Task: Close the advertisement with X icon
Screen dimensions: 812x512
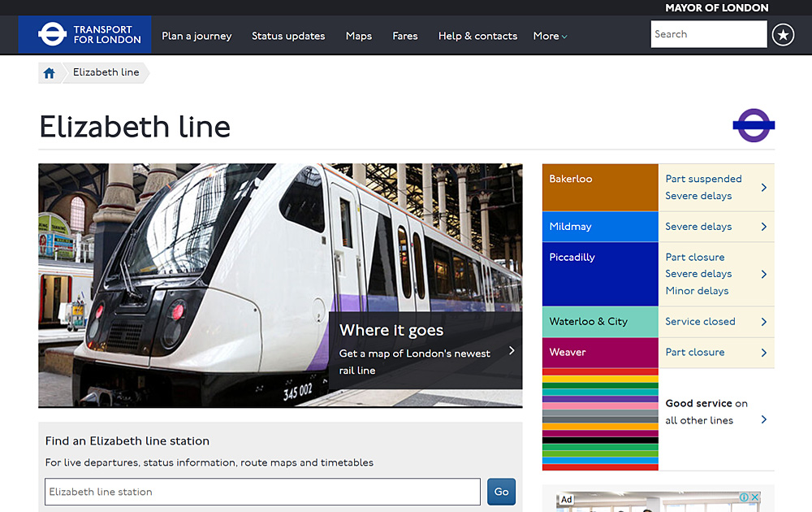Action: (x=754, y=497)
